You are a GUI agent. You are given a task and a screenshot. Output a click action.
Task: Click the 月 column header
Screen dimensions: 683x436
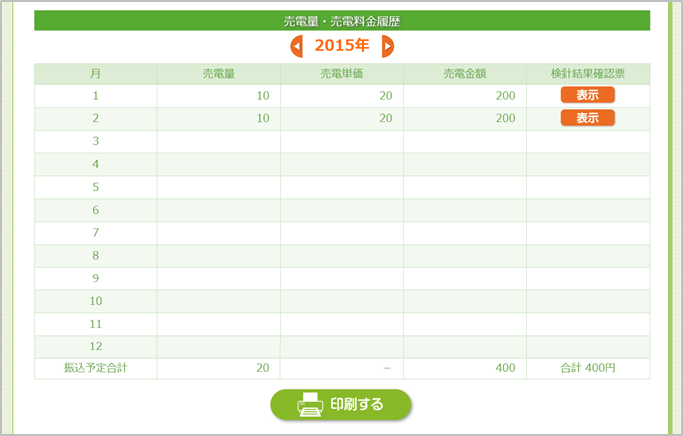pyautogui.click(x=95, y=74)
